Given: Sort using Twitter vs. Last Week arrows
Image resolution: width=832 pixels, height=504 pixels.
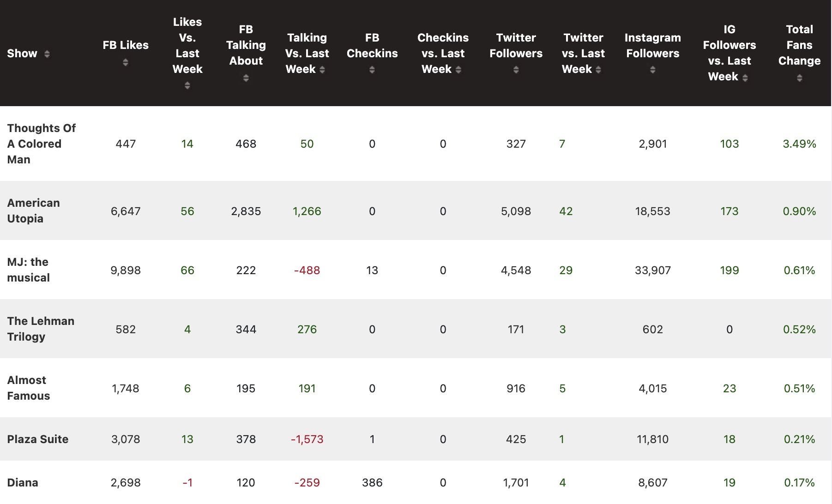Looking at the screenshot, I should tap(598, 70).
